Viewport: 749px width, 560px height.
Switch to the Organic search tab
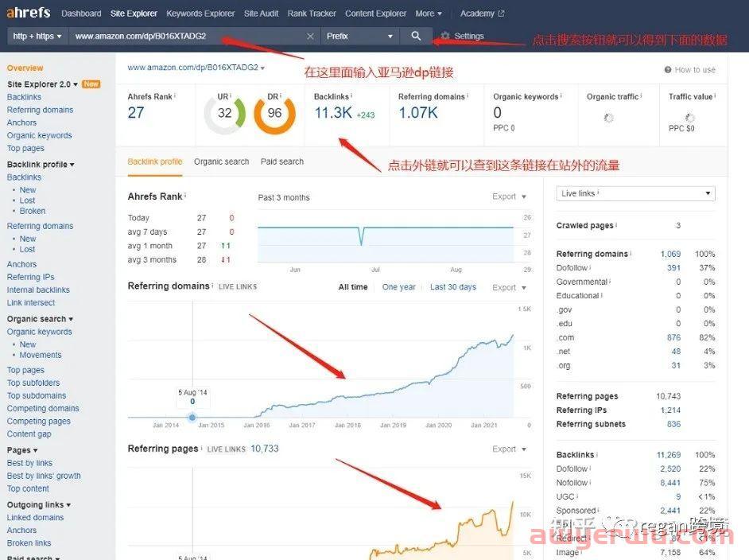click(222, 161)
